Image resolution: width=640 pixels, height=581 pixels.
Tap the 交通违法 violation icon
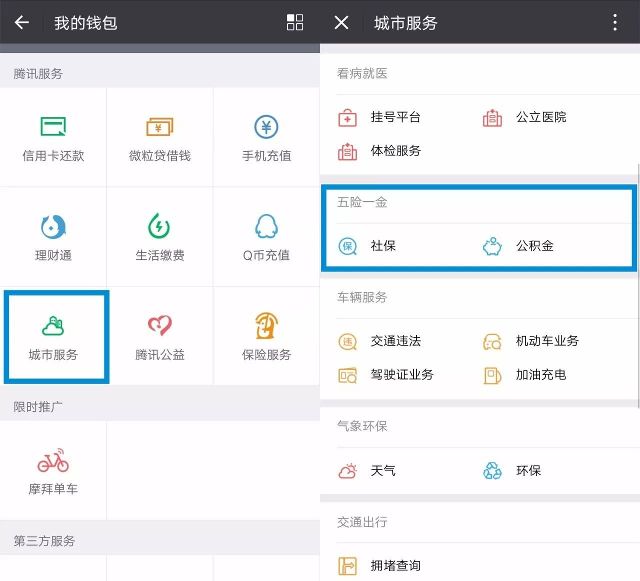point(348,341)
